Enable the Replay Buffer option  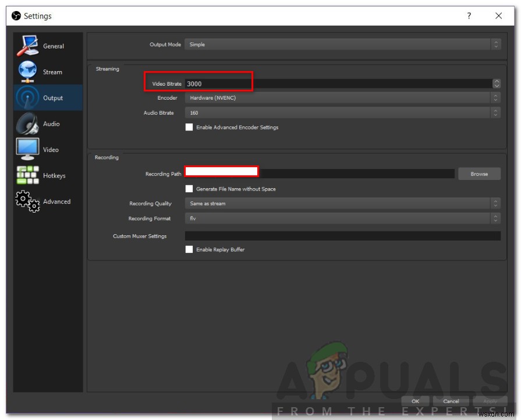pyautogui.click(x=189, y=249)
